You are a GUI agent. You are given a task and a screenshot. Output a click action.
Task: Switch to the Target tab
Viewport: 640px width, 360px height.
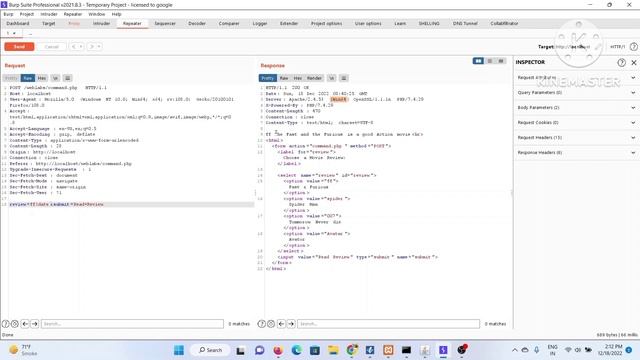click(49, 24)
